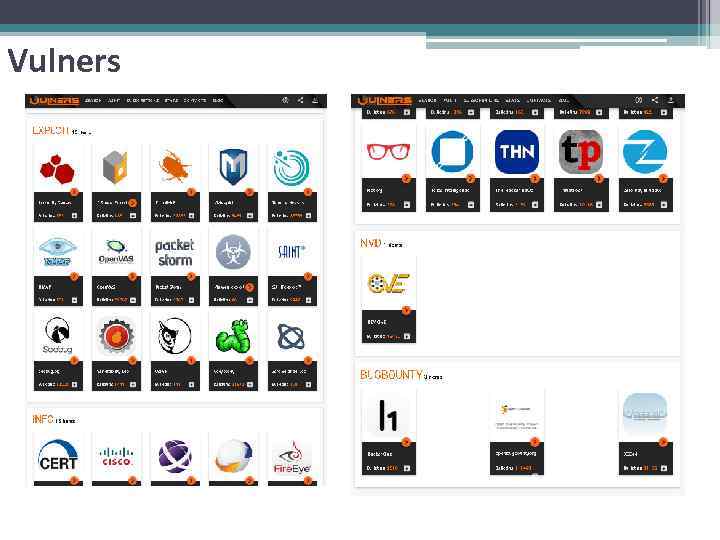Viewport: 720px width, 540px height.
Task: Click the BUGBOUNTY section heading
Action: [391, 375]
